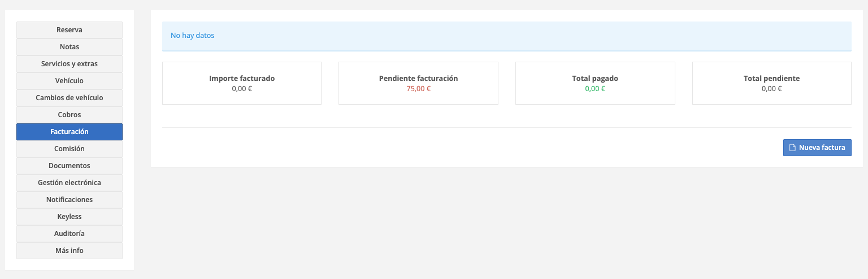The image size is (868, 279).
Task: Click the Total pendiente label
Action: [x=772, y=79]
